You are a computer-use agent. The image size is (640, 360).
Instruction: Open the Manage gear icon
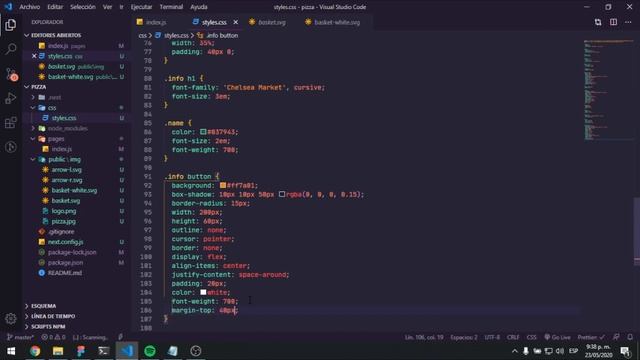pyautogui.click(x=11, y=318)
